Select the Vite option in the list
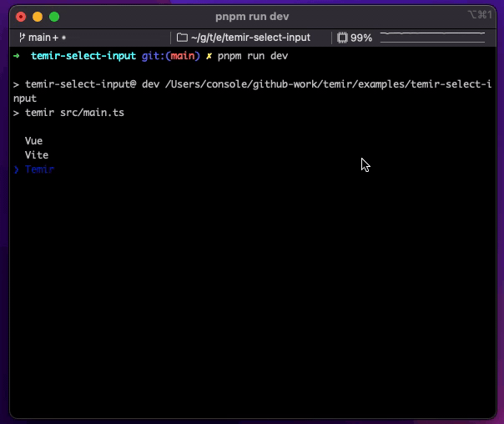 37,155
